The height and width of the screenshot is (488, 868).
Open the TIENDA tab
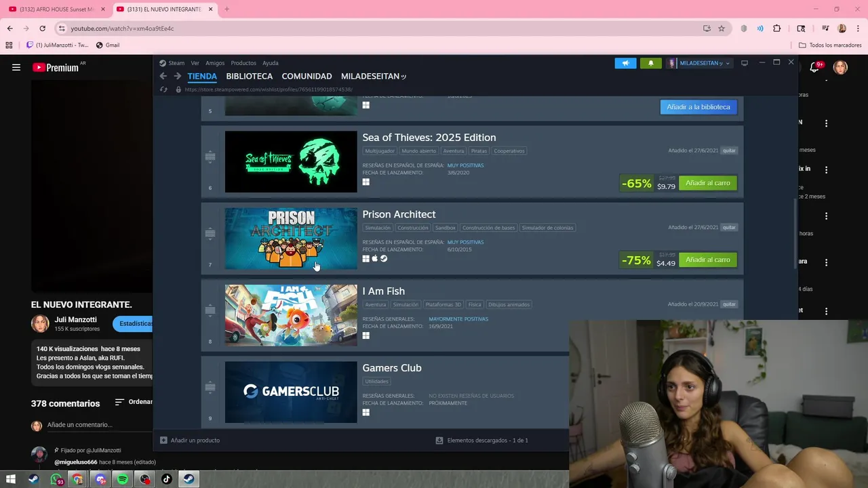[202, 77]
